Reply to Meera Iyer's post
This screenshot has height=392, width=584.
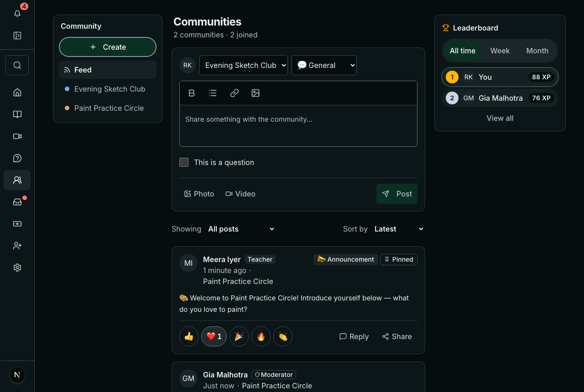click(354, 336)
